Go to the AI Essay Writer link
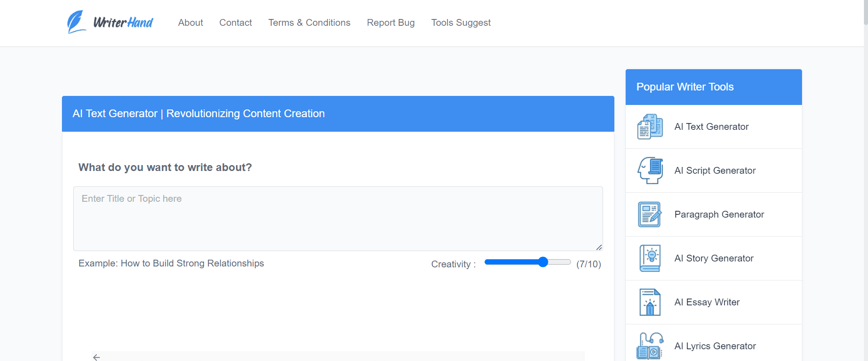Viewport: 868px width, 361px height. [x=707, y=302]
